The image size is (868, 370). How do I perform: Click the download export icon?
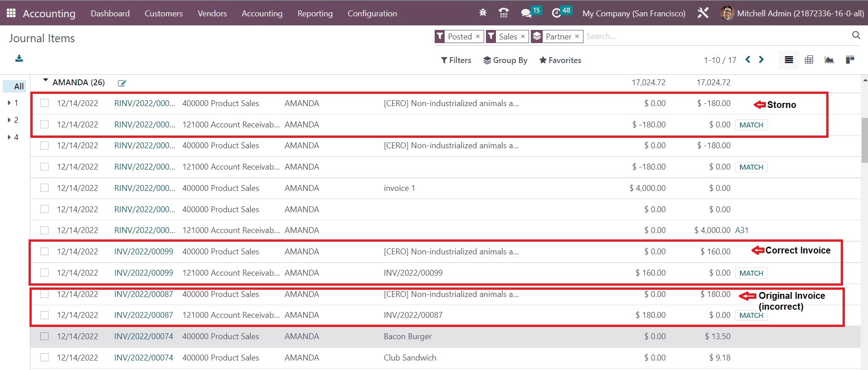point(19,58)
